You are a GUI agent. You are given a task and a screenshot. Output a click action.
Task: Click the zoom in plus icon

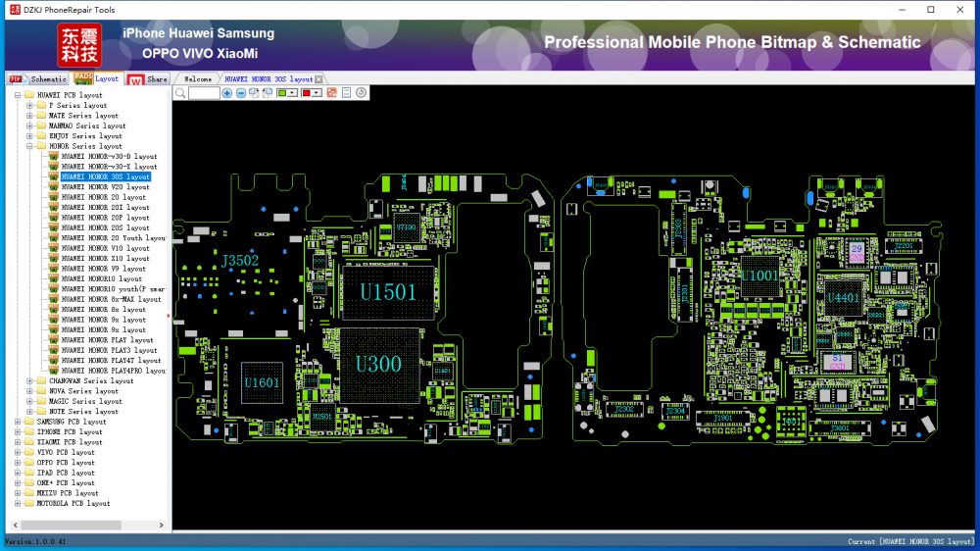[227, 93]
